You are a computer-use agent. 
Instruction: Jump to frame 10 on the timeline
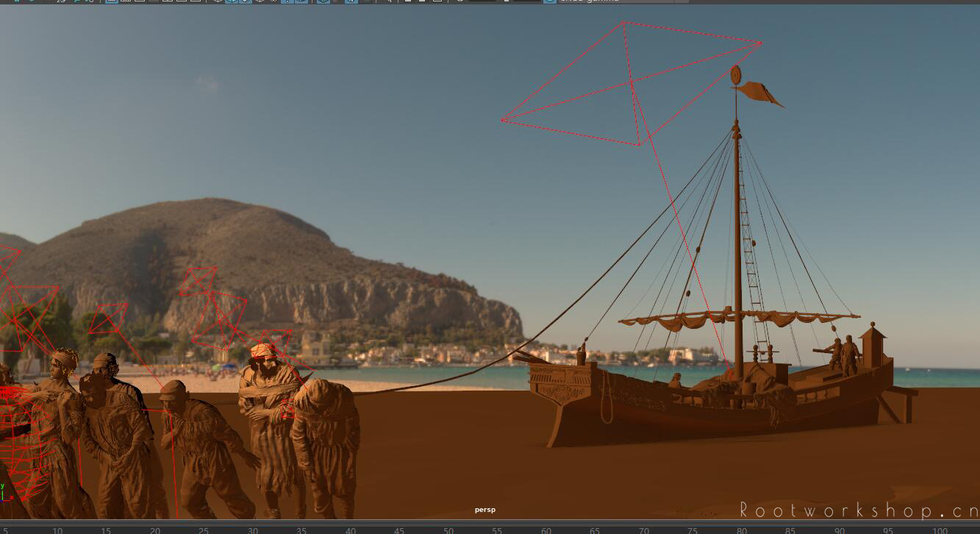click(57, 530)
